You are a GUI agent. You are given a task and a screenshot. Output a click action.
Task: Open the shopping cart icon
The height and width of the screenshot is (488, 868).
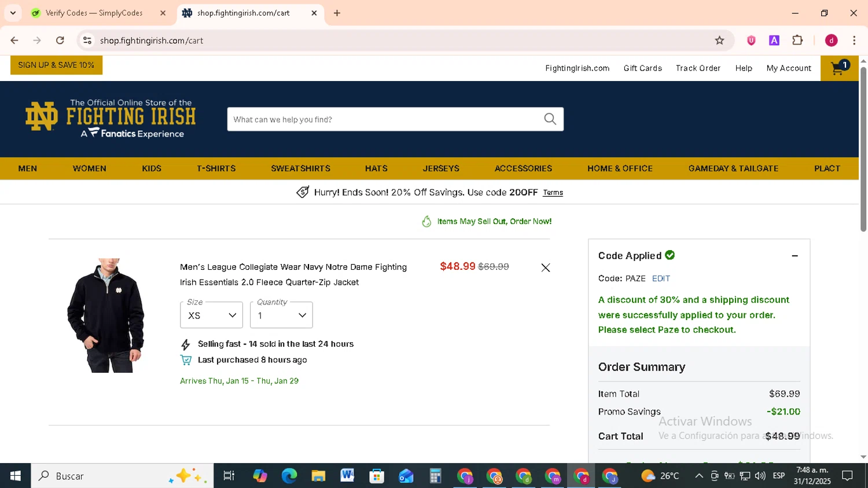tap(839, 68)
